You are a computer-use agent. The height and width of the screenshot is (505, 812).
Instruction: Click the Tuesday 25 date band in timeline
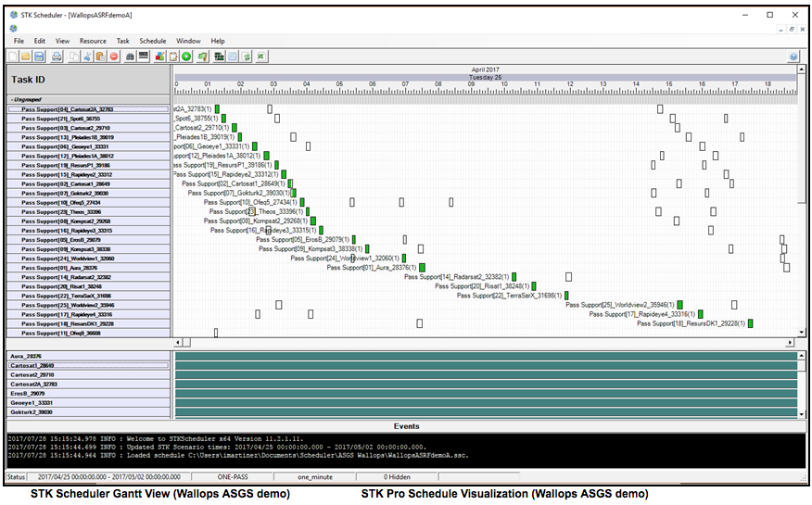485,77
